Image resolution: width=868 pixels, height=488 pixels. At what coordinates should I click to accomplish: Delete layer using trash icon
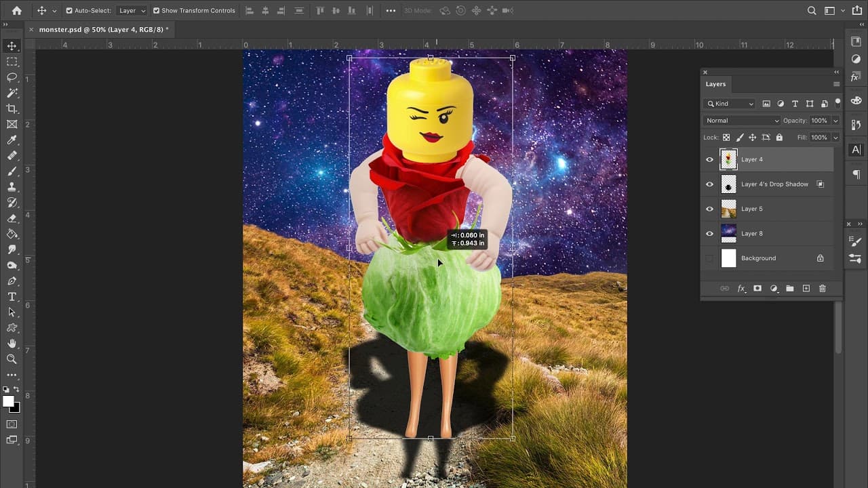click(x=822, y=289)
